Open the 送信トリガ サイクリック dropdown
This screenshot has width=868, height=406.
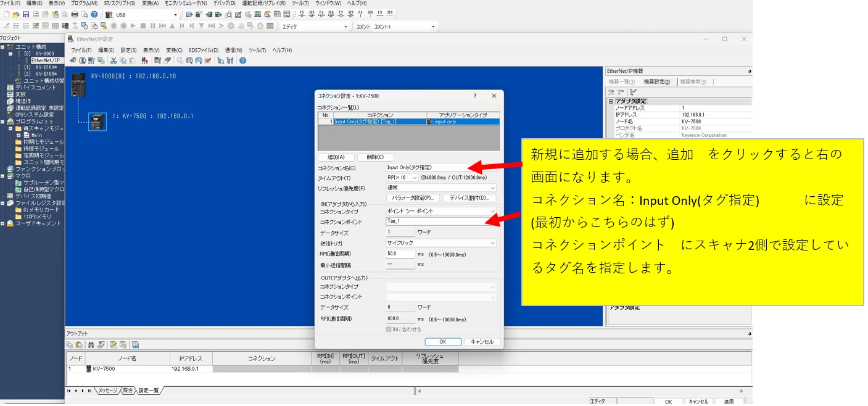(x=440, y=243)
